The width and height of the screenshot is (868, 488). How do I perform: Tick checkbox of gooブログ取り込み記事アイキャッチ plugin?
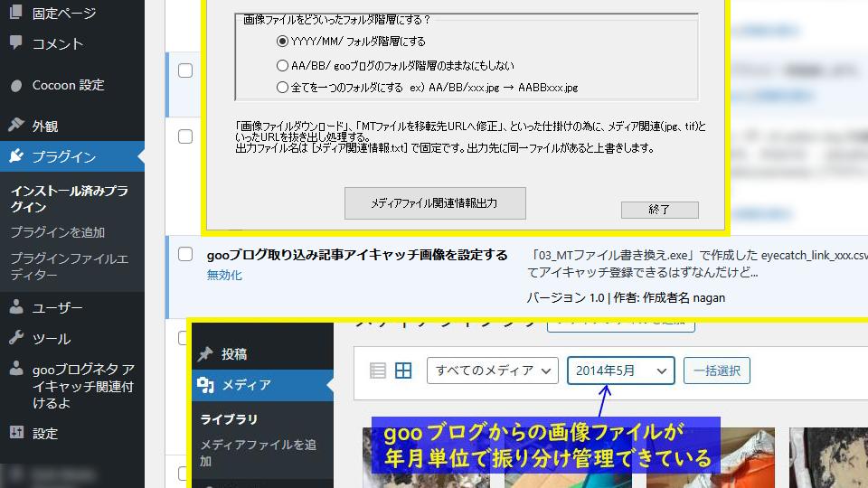point(185,254)
